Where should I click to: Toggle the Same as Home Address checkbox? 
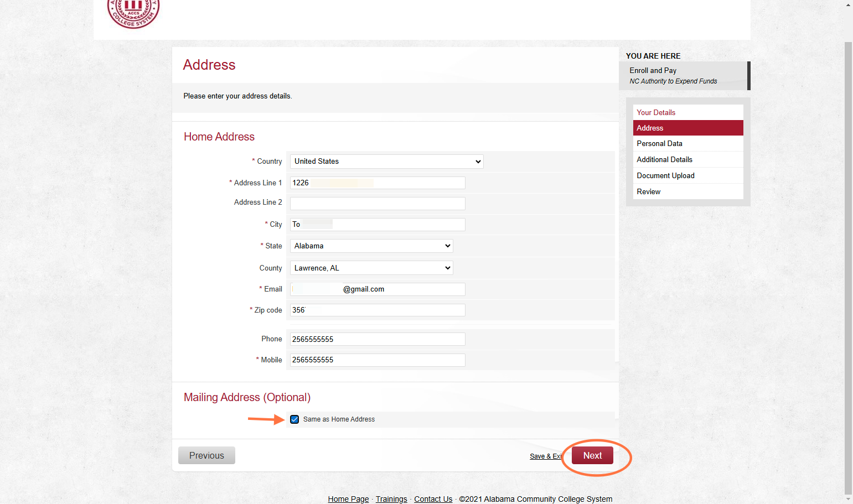(x=294, y=419)
